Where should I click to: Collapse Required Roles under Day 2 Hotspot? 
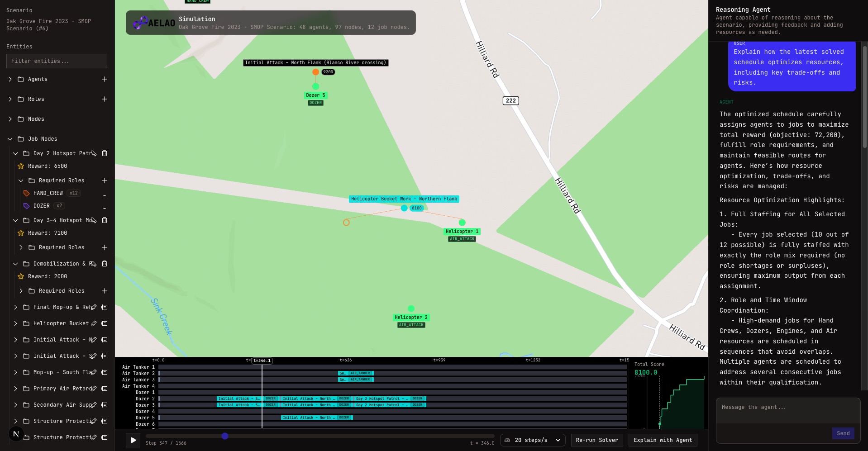tap(21, 180)
